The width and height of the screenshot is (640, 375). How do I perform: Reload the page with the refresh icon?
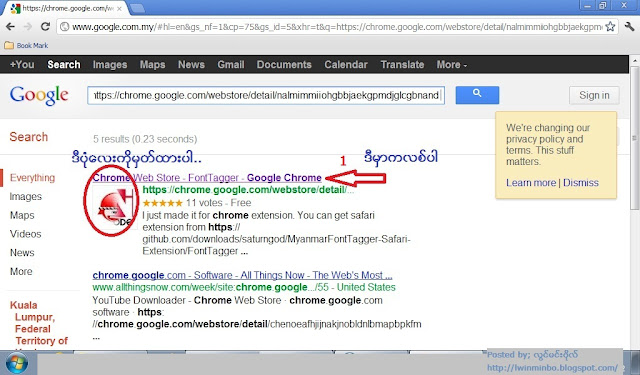point(45,27)
